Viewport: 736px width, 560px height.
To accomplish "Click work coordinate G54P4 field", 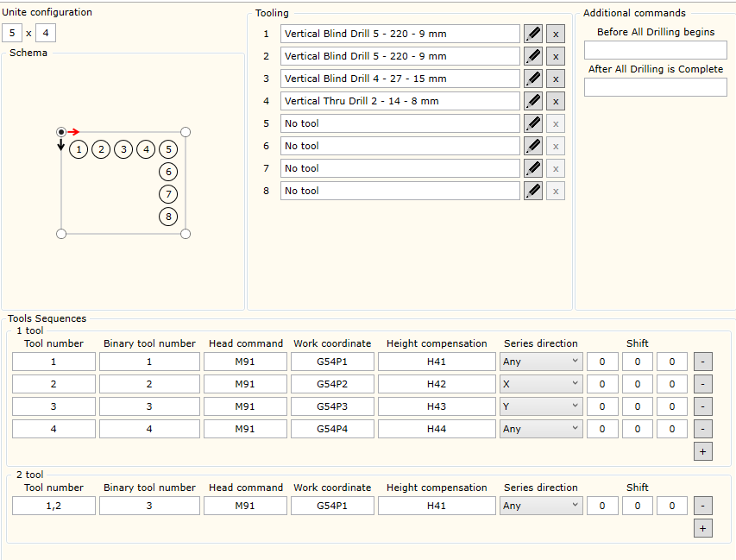I will pos(332,429).
